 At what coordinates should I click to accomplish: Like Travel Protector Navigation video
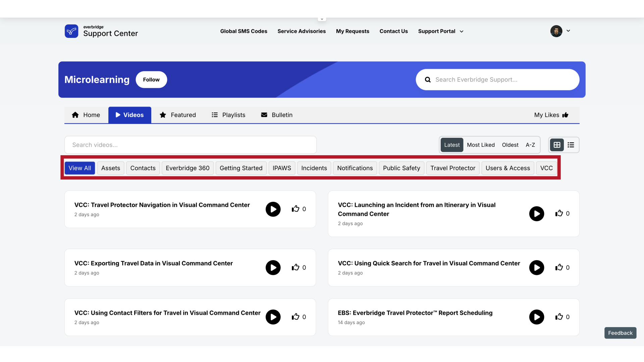[x=295, y=209]
